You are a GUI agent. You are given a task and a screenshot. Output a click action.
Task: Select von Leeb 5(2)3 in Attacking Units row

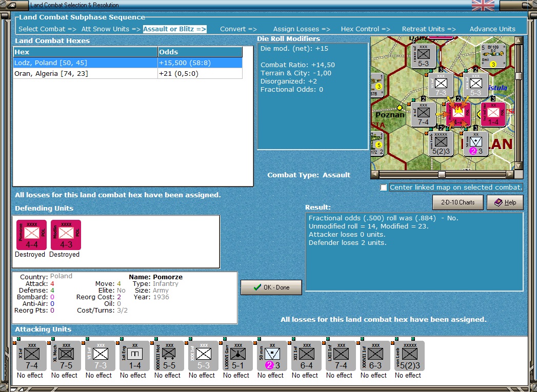410,356
